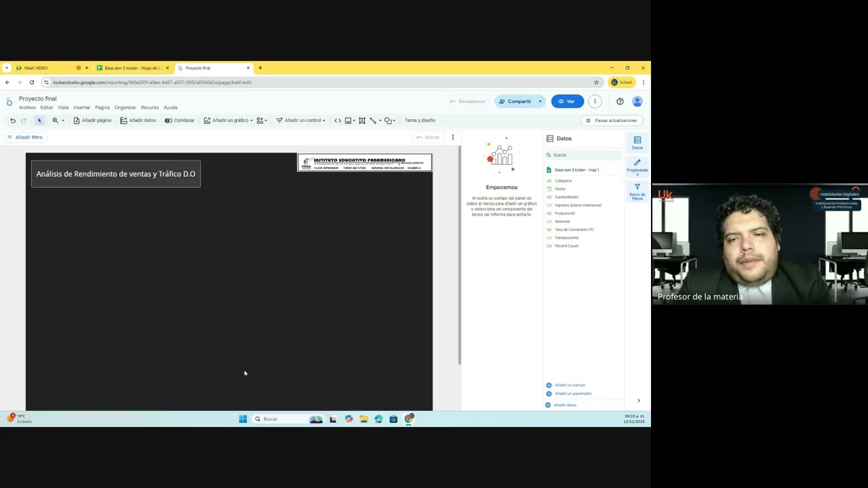Click Añadir datos in the toolbar
868x488 pixels.
coord(138,121)
